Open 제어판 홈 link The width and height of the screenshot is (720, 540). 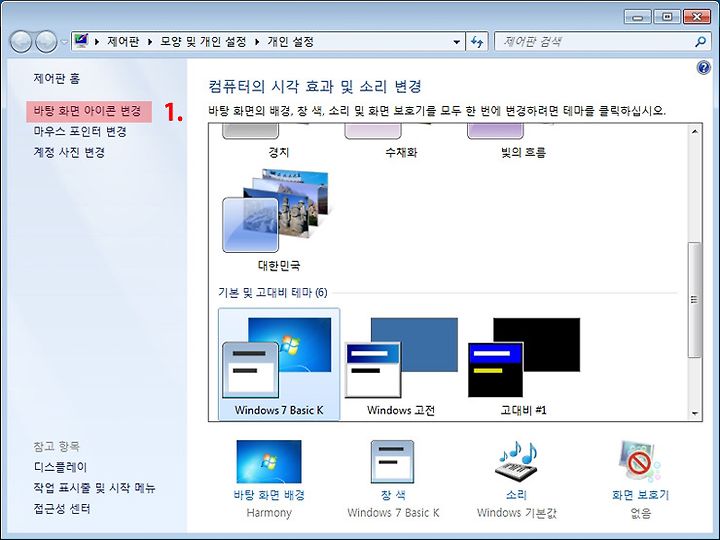56,79
